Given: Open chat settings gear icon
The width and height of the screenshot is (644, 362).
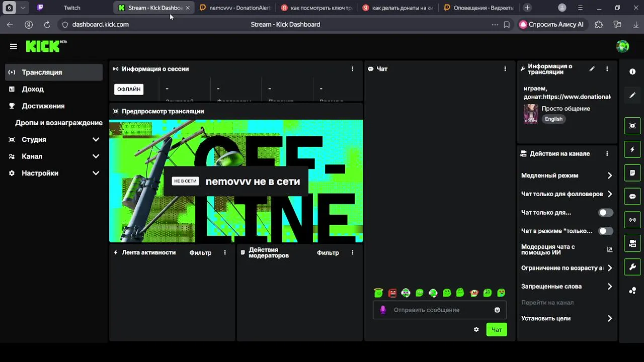Looking at the screenshot, I should click(476, 330).
